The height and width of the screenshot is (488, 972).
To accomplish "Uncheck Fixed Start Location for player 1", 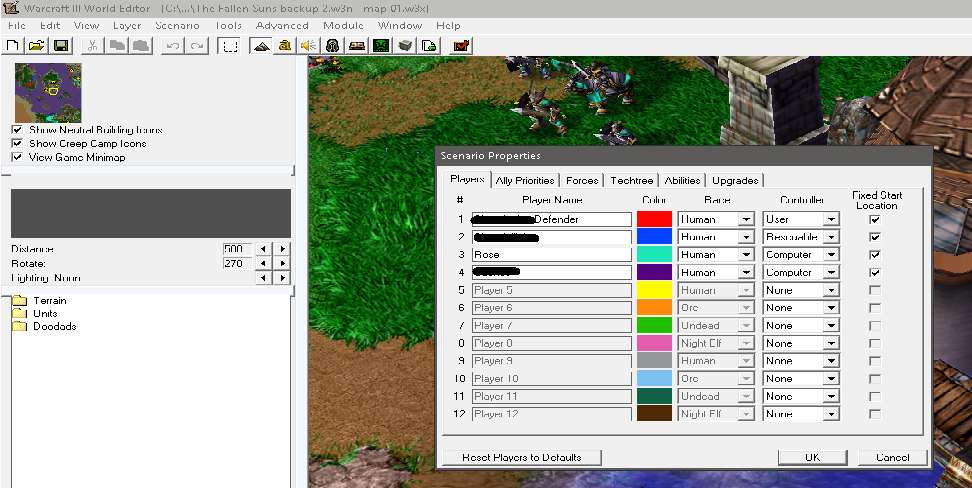I will click(x=875, y=220).
